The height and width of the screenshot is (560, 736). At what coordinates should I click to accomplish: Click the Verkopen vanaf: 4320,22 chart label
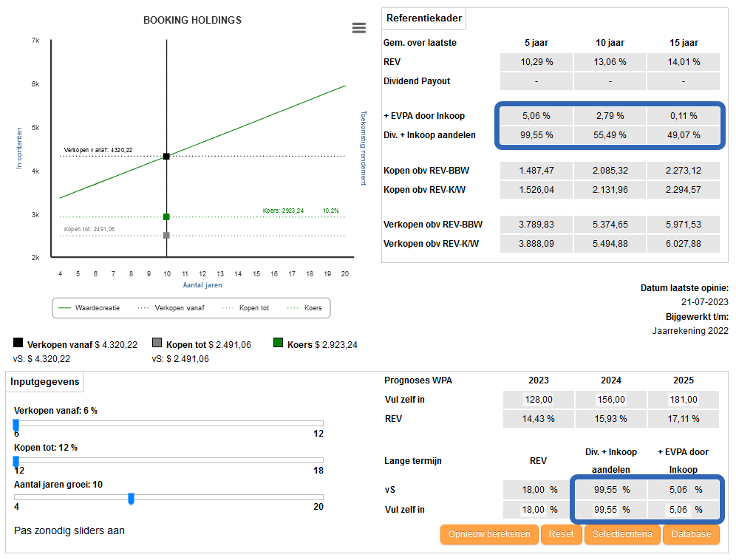pos(98,150)
